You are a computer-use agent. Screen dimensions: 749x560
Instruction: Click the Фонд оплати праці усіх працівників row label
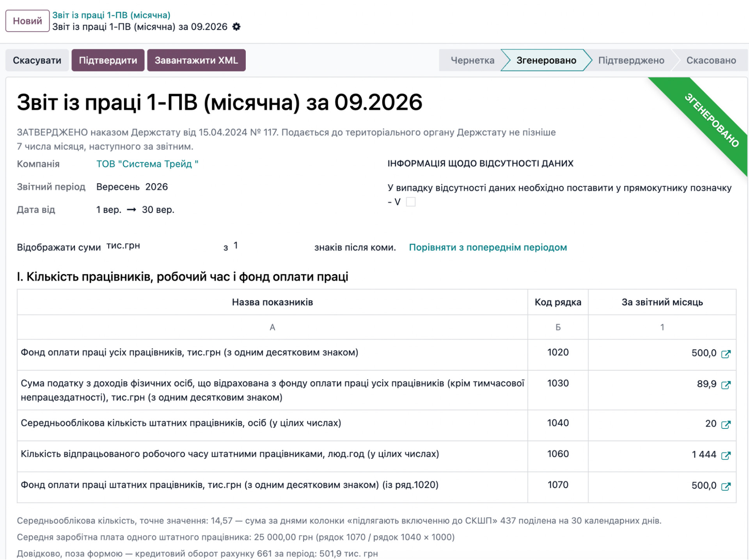click(x=189, y=352)
